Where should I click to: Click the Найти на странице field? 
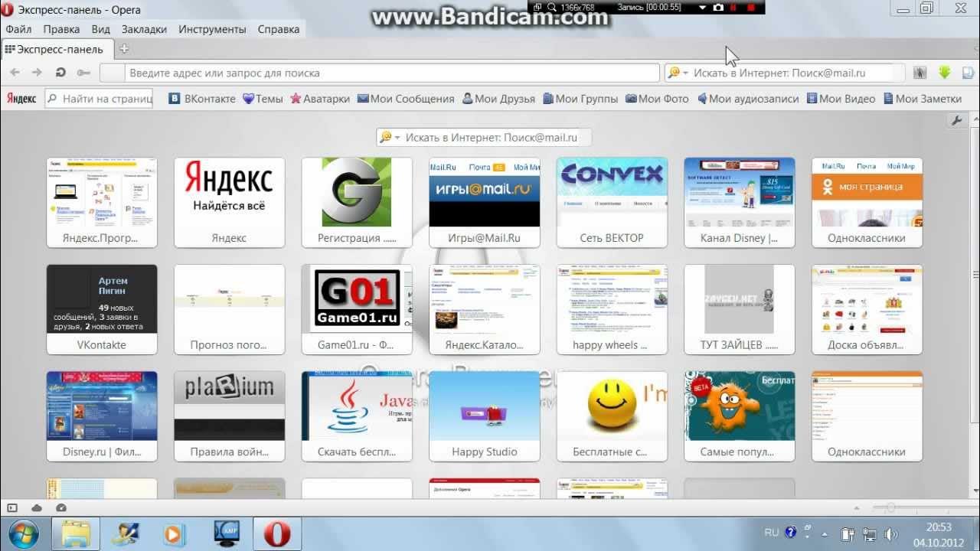pyautogui.click(x=100, y=98)
